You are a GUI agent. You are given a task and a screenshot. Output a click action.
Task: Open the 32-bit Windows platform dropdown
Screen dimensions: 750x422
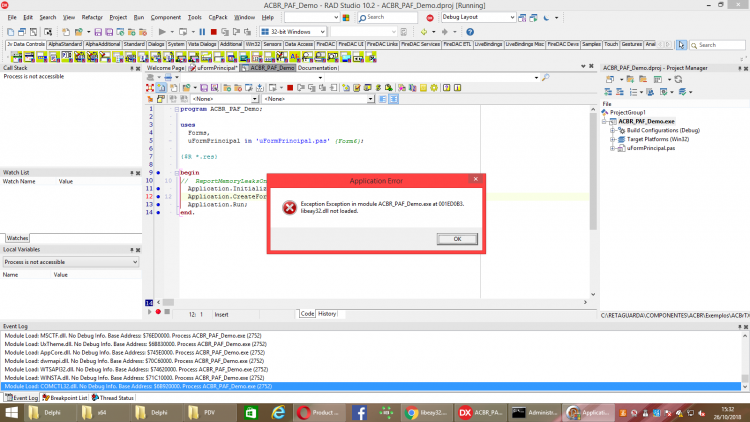click(323, 32)
